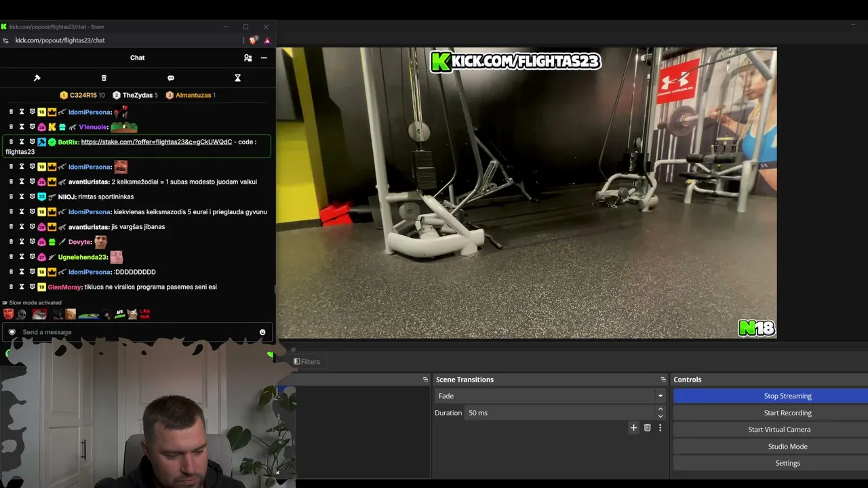Viewport: 868px width, 488px height.
Task: Click username V1enuole in chat
Action: tap(94, 127)
